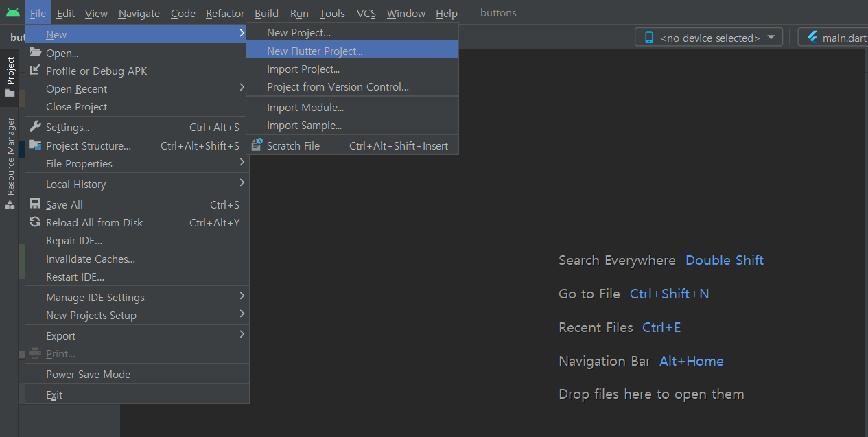The height and width of the screenshot is (437, 868).
Task: Click the Ctrl+E recent files hint
Action: (661, 327)
